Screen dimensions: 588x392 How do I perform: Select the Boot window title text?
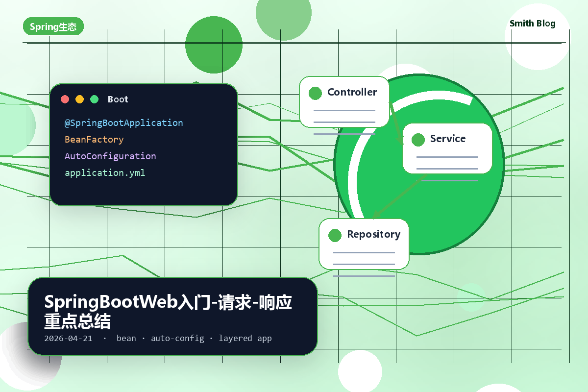click(118, 99)
